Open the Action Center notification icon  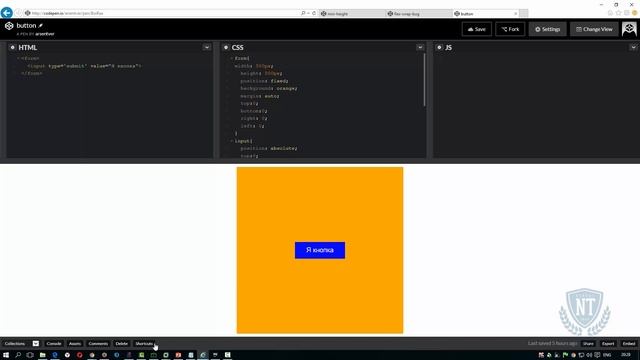click(598, 355)
